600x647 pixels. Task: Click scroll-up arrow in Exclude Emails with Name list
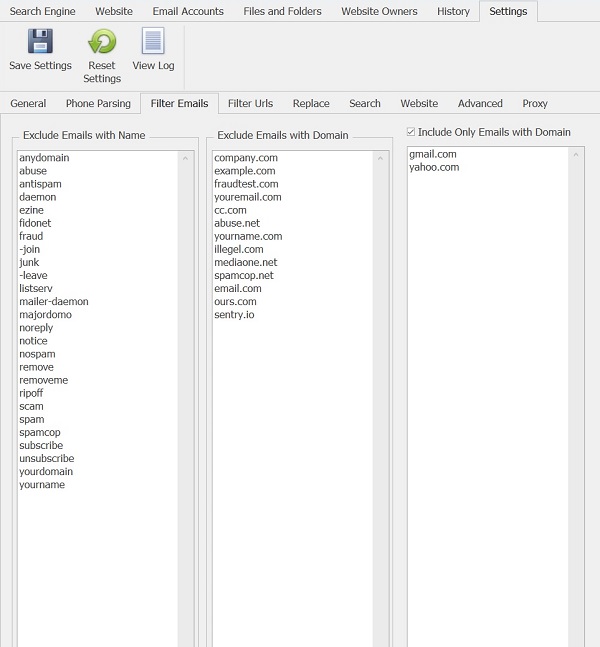pyautogui.click(x=185, y=158)
